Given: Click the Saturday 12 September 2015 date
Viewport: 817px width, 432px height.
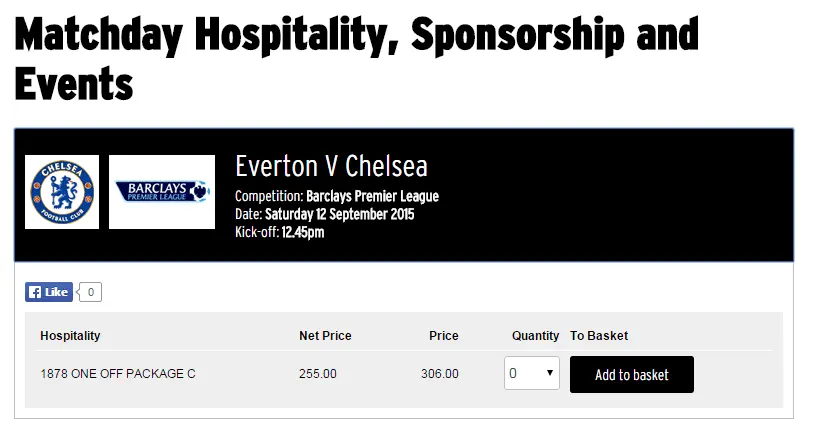Looking at the screenshot, I should [x=339, y=214].
